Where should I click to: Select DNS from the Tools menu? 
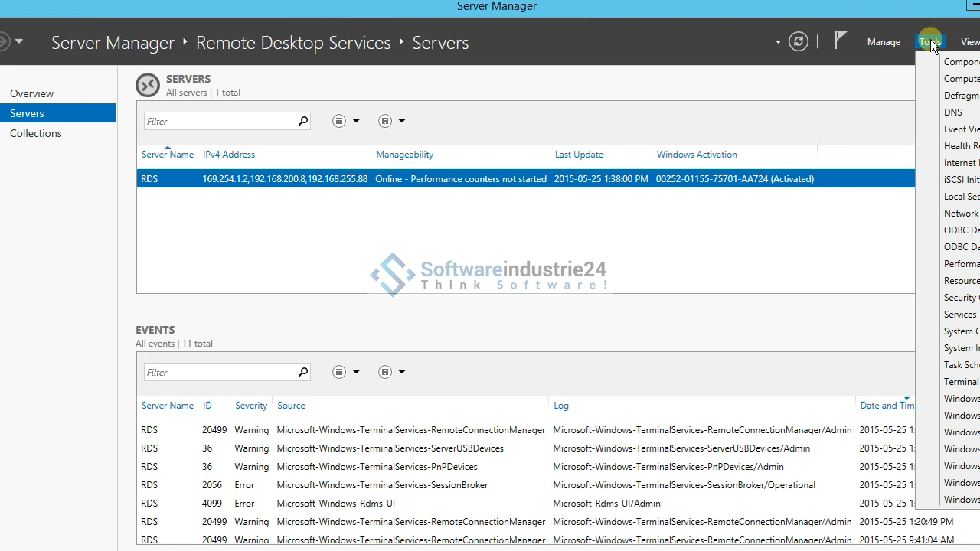click(x=953, y=112)
